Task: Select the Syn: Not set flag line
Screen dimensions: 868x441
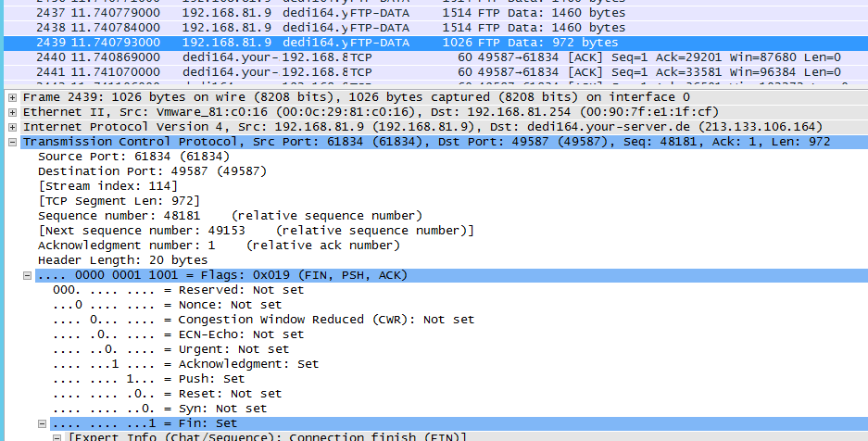Action: pos(159,409)
